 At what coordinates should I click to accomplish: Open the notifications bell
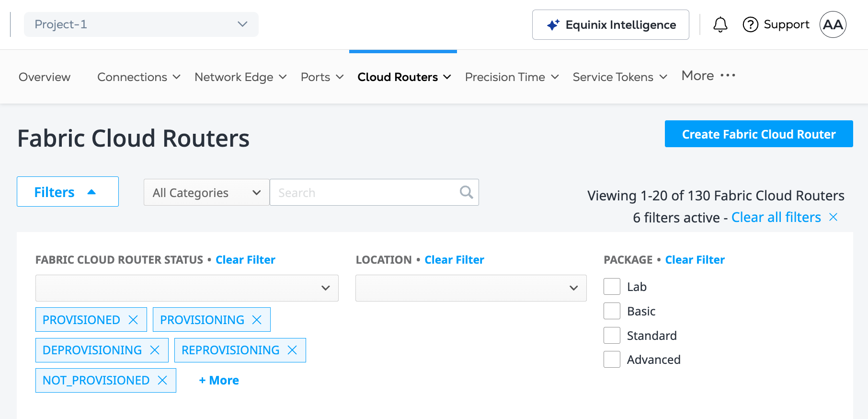tap(720, 24)
